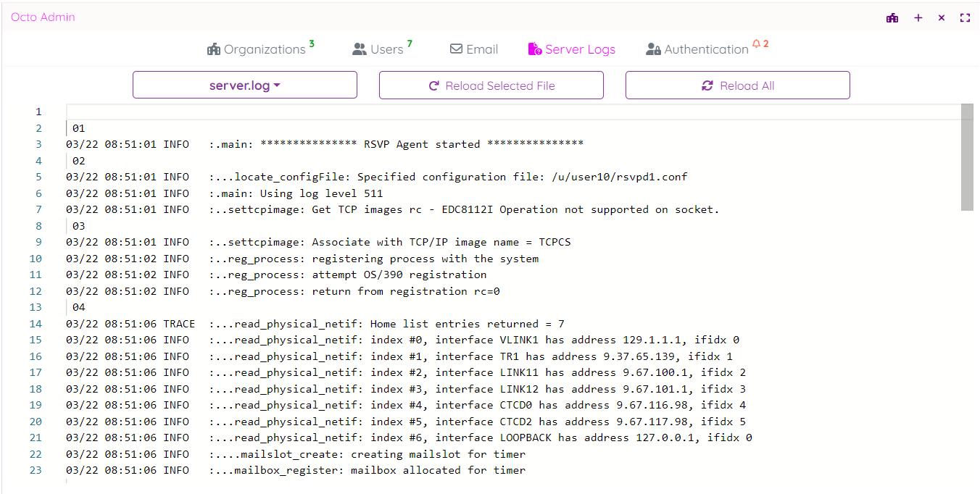Switch to the Organizations tab
The image size is (980, 494).
pos(264,49)
